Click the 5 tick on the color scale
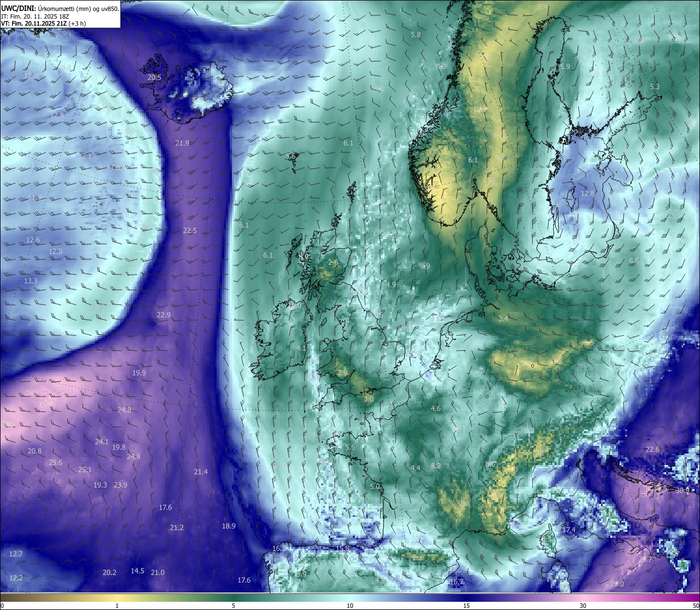Screen dimensions: 700x610 (x=234, y=606)
